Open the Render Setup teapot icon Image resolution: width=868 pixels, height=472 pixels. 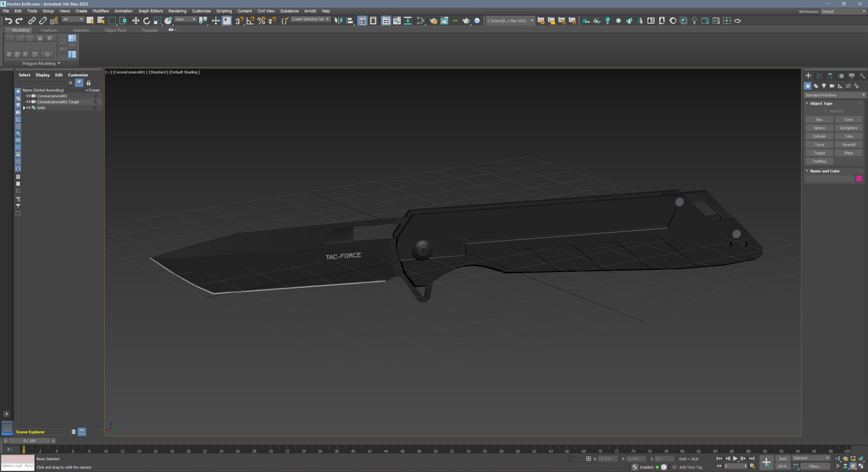(x=433, y=21)
